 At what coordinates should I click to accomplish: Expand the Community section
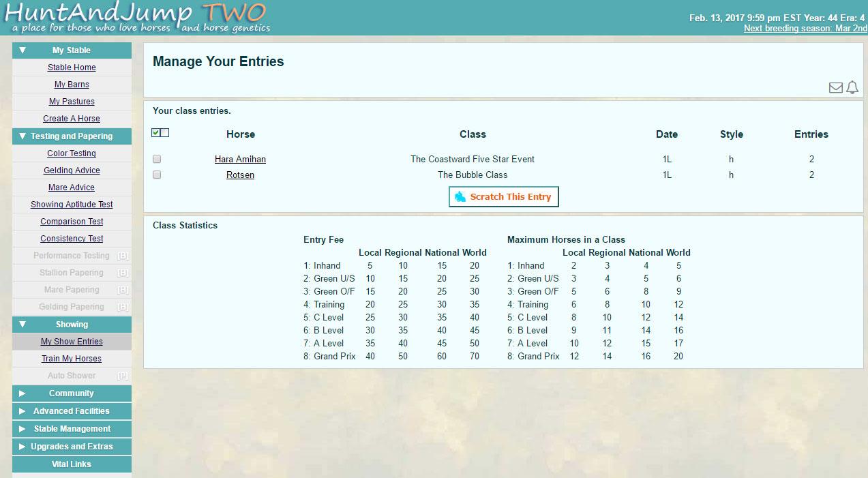point(72,393)
